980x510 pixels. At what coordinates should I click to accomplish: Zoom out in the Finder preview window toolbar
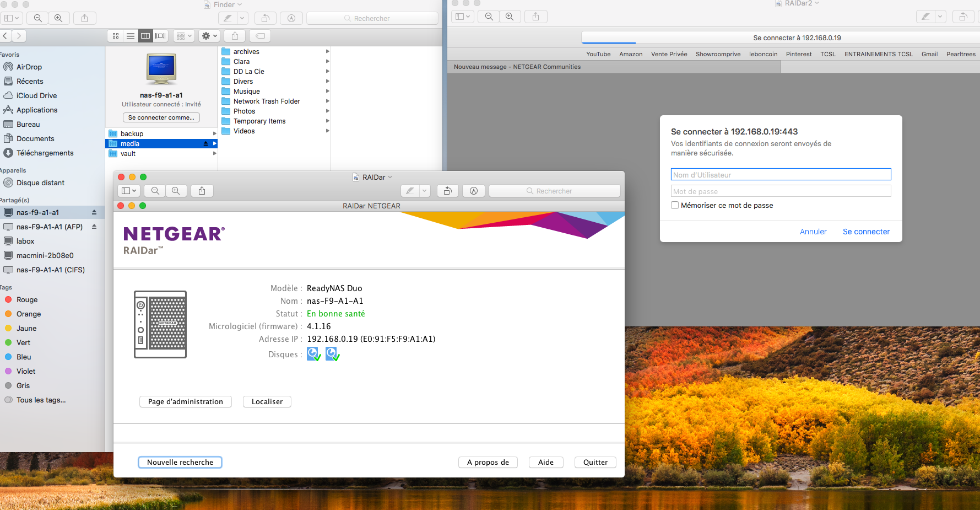point(37,18)
